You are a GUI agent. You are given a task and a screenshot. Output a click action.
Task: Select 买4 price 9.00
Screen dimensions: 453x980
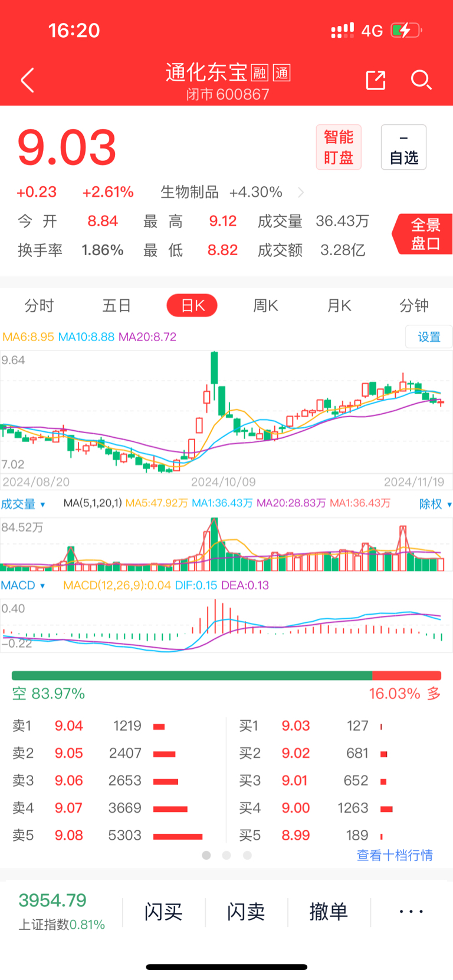click(296, 808)
